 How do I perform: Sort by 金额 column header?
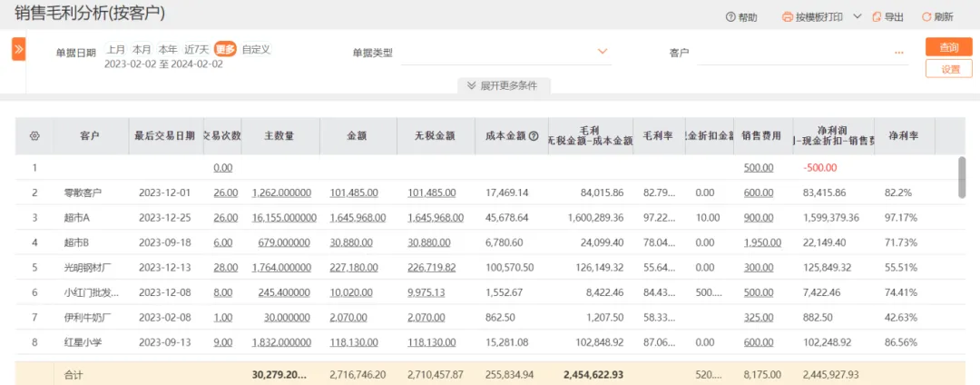pyautogui.click(x=358, y=135)
